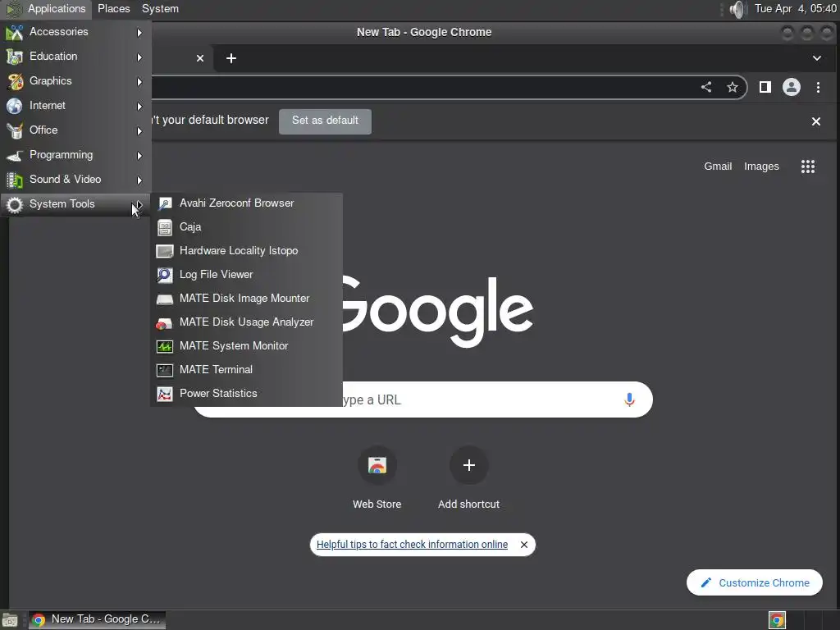This screenshot has height=630, width=840.
Task: Click the Chrome workspace switcher icon
Action: pyautogui.click(x=777, y=620)
